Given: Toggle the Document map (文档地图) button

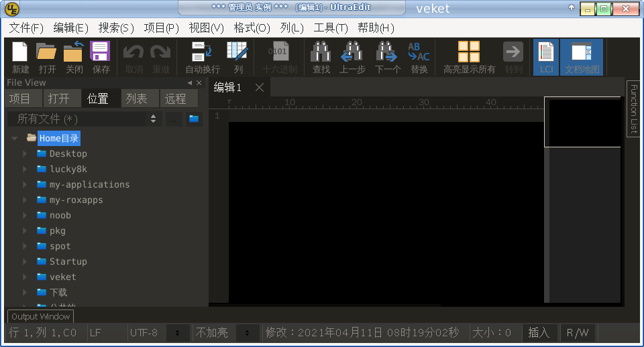Looking at the screenshot, I should point(582,57).
